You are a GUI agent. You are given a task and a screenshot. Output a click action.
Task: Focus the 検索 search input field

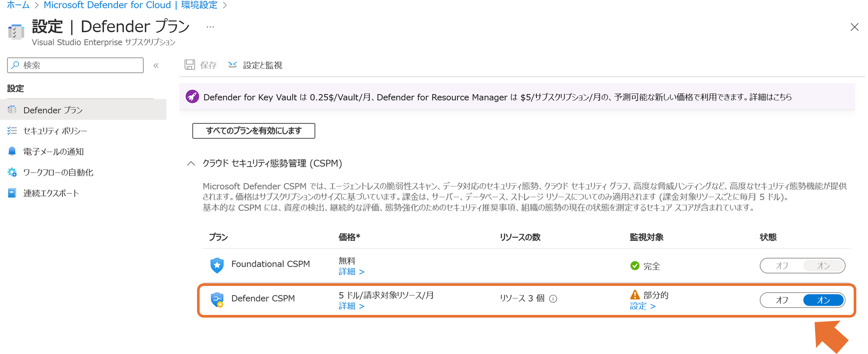tap(76, 65)
